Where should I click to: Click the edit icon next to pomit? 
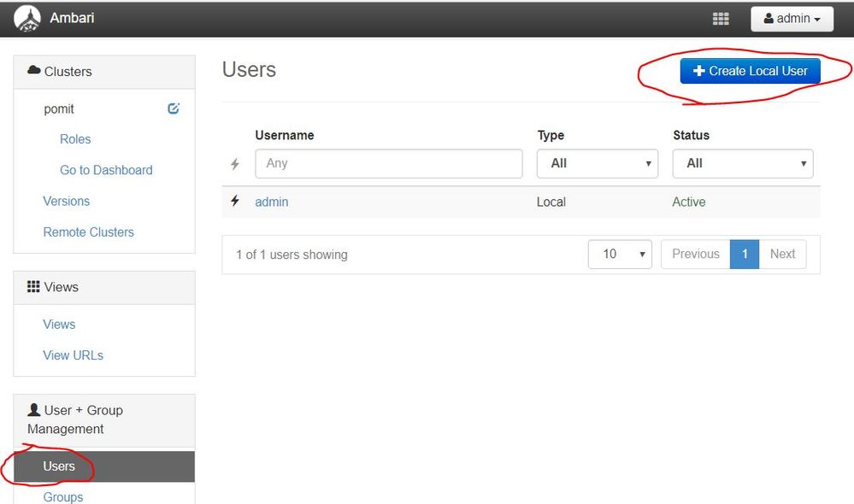[x=174, y=108]
